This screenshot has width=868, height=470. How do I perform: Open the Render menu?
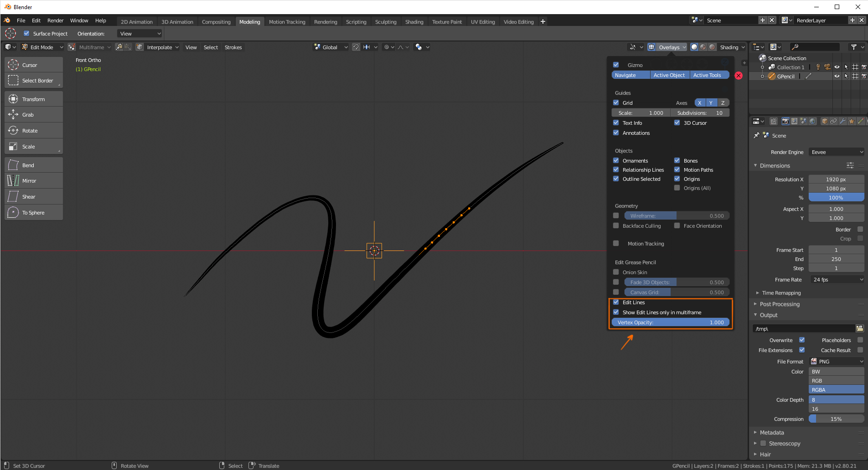[55, 20]
